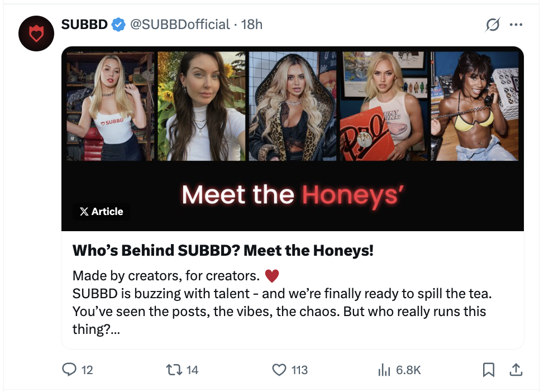Click the reply speech bubble icon
Screen dimensions: 544x392
pos(69,370)
